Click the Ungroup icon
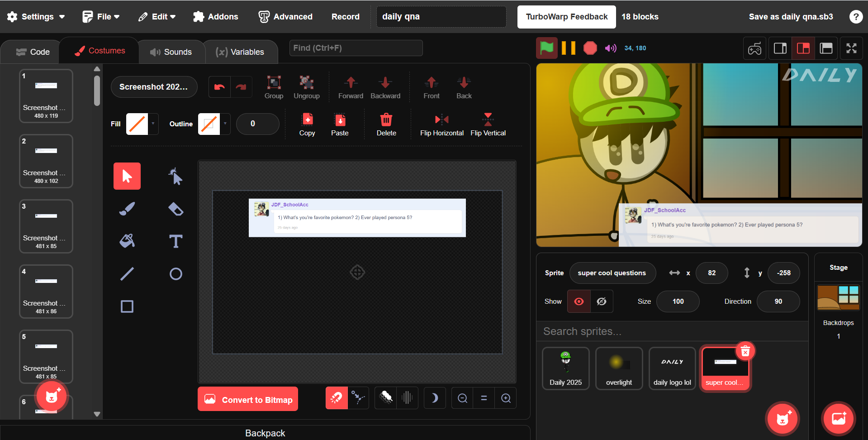868x440 pixels. (307, 87)
